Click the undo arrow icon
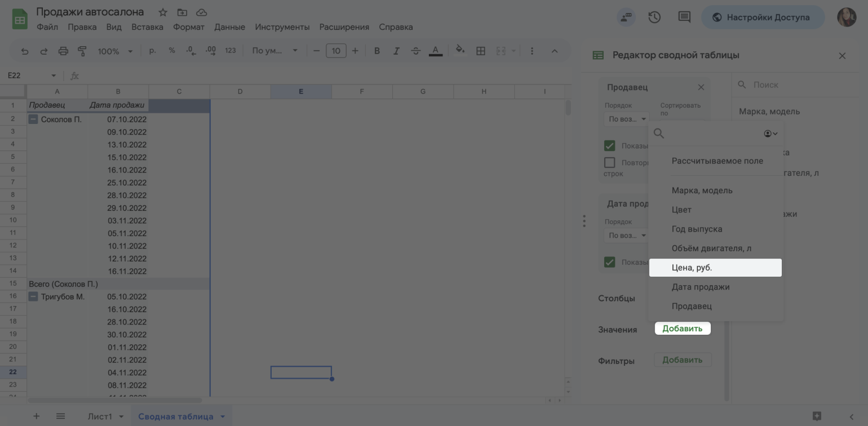 (x=25, y=51)
